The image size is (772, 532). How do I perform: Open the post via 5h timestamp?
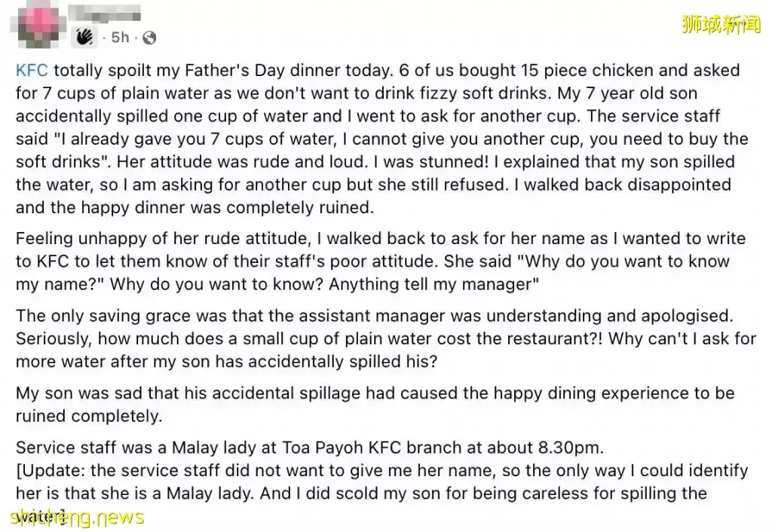[120, 38]
